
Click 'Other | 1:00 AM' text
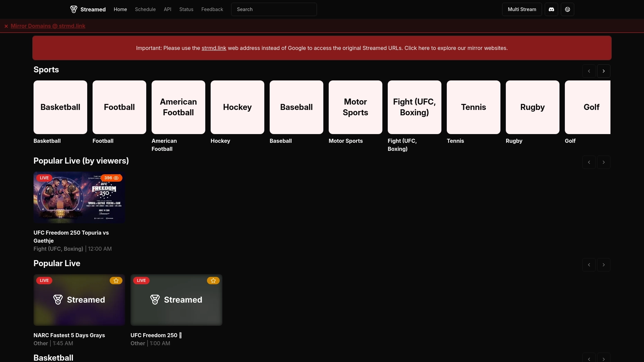pyautogui.click(x=150, y=343)
